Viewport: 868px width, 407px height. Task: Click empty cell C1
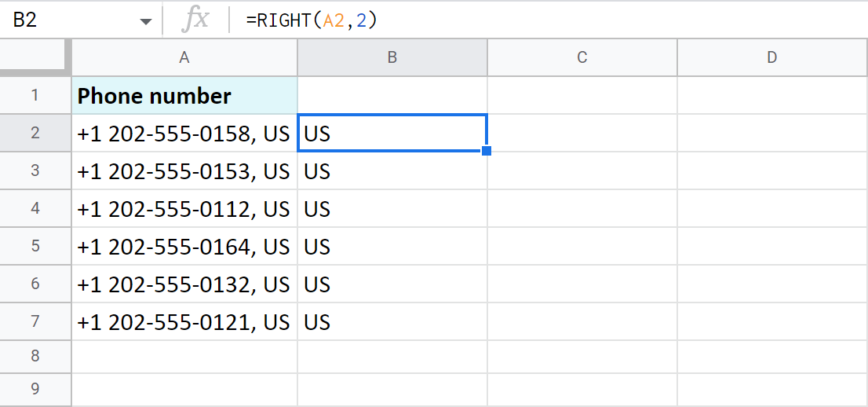[x=582, y=96]
